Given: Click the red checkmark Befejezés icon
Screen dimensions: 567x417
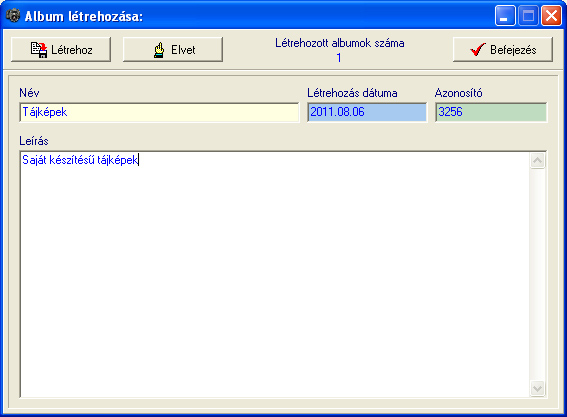Looking at the screenshot, I should coord(478,50).
